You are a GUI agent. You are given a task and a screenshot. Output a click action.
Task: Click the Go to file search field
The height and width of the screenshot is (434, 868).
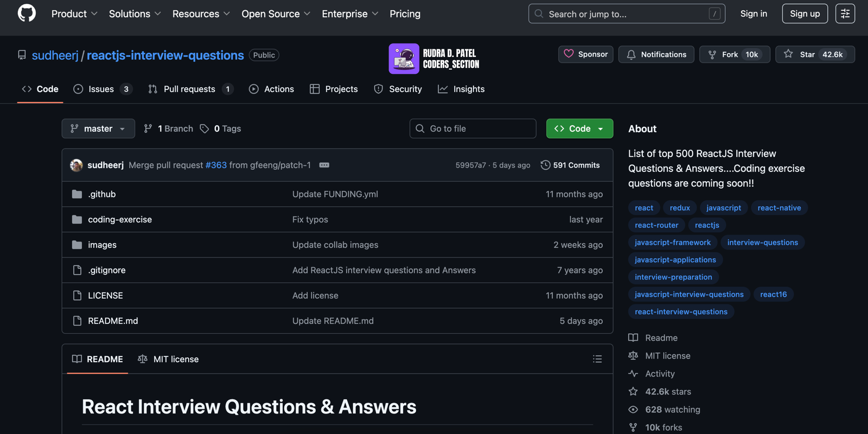[x=473, y=129]
